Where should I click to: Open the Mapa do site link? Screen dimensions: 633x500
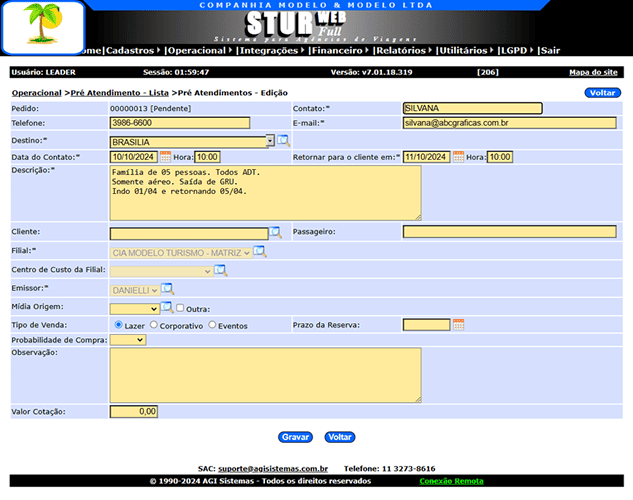[593, 72]
